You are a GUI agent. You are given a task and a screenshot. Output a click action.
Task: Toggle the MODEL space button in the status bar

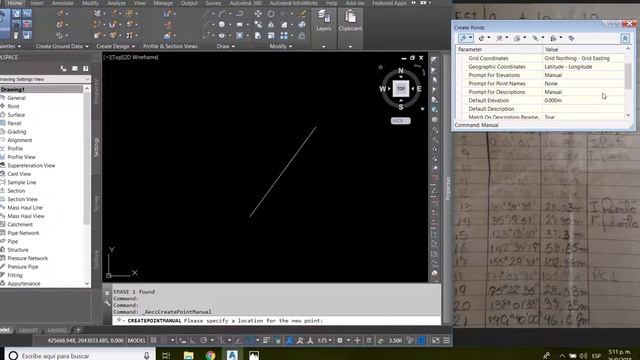pyautogui.click(x=137, y=340)
